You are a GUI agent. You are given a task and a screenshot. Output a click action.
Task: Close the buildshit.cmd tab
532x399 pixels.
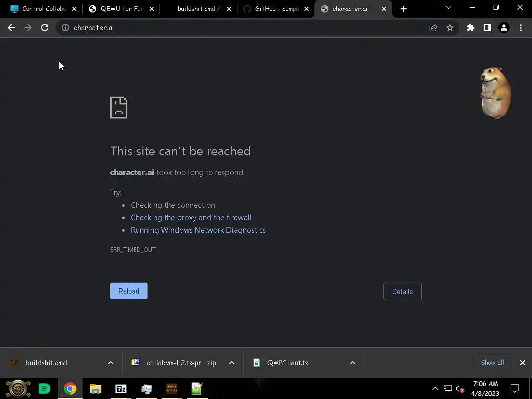pyautogui.click(x=229, y=9)
